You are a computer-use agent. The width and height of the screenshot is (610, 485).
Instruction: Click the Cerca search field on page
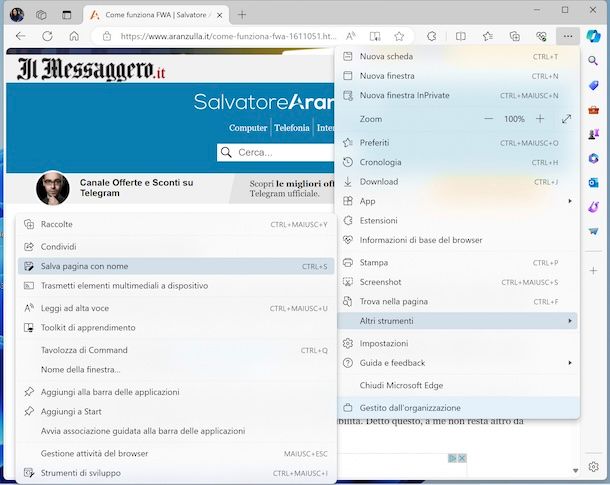[276, 152]
